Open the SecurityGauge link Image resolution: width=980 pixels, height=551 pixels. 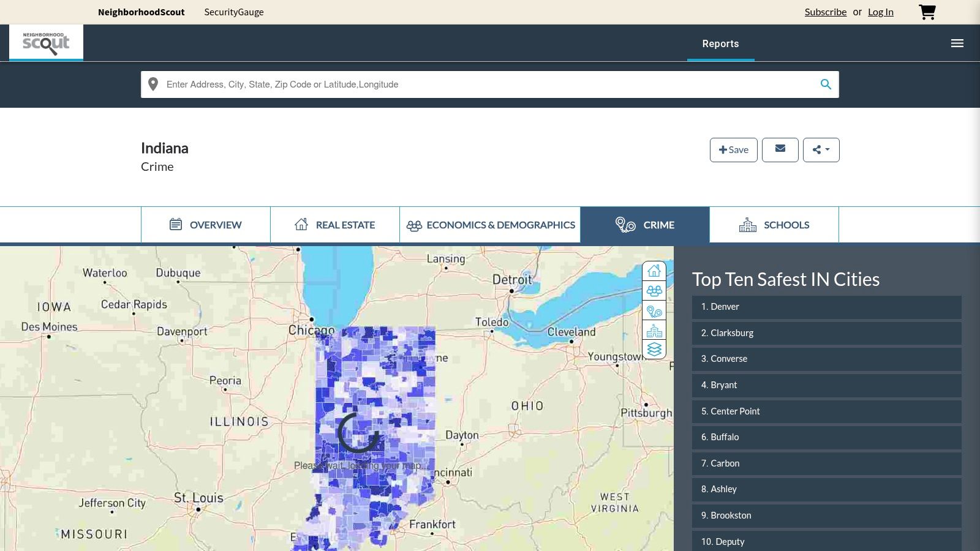[234, 12]
